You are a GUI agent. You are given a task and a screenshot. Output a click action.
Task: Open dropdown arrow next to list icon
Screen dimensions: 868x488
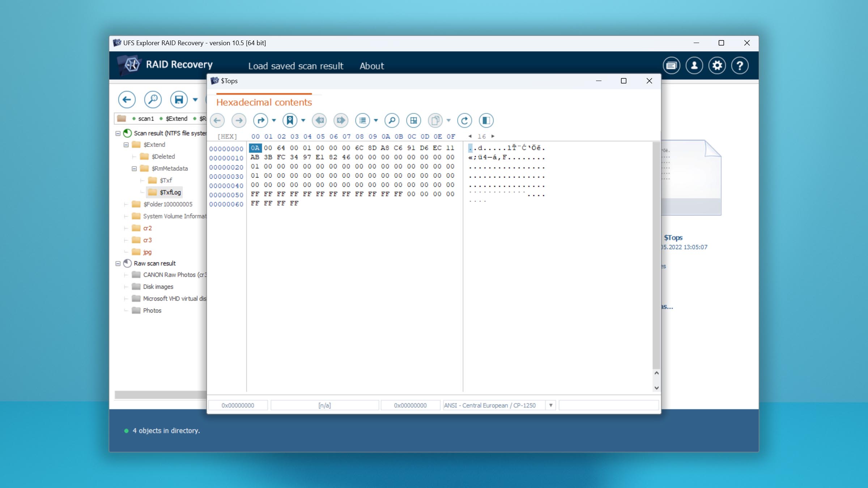click(376, 120)
